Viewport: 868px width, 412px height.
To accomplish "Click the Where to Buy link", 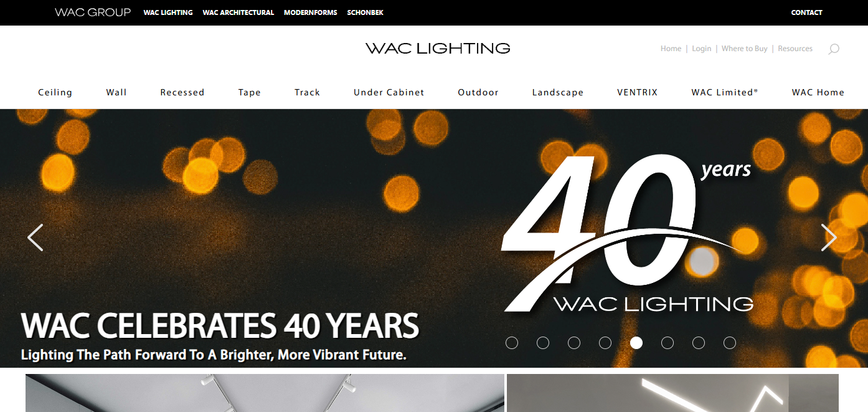I will (745, 49).
